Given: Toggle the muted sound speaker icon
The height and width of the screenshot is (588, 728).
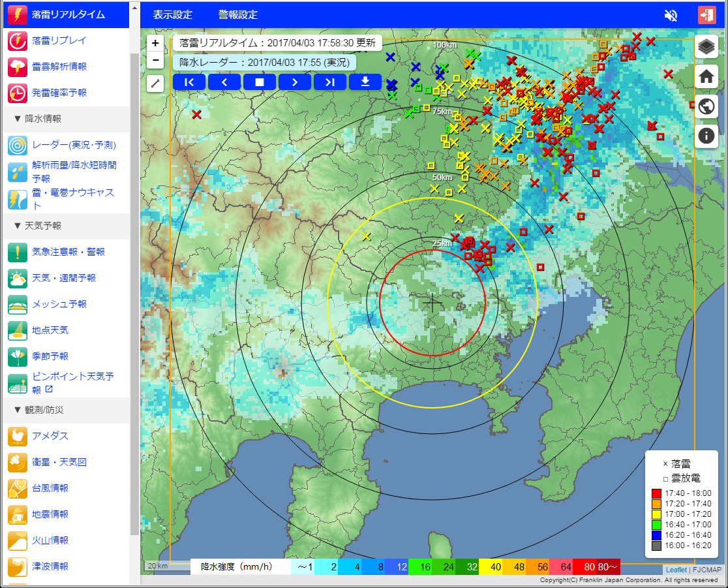Looking at the screenshot, I should click(671, 15).
